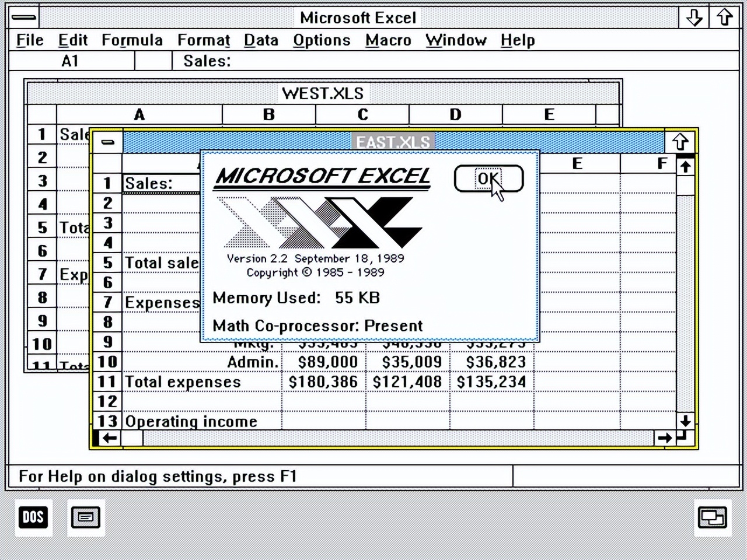Open the minimized clipboard icon beside DOS
The image size is (747, 560).
point(86,517)
